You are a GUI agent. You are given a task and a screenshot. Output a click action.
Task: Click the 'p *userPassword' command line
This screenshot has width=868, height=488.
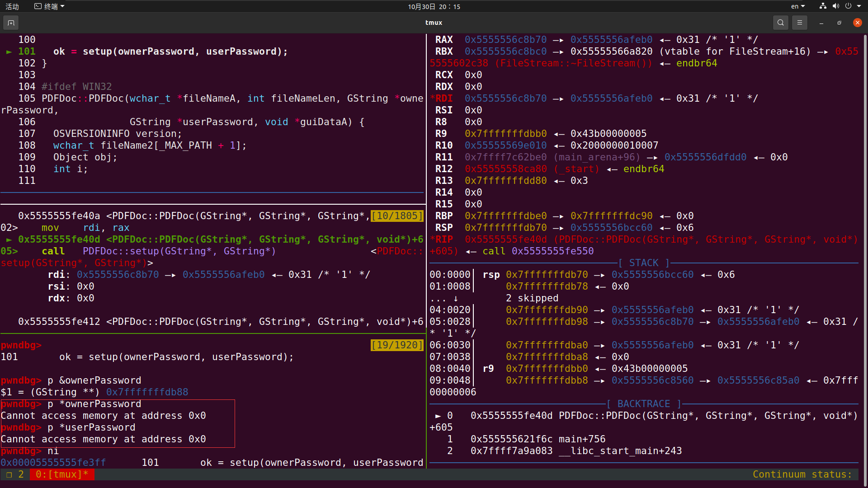coord(68,427)
